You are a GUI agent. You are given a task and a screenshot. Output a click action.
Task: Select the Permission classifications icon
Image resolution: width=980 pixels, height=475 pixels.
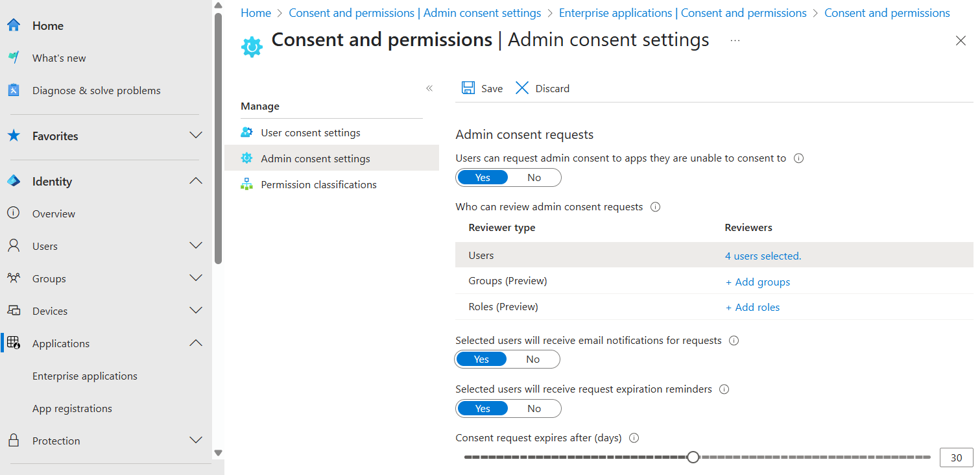(x=247, y=184)
